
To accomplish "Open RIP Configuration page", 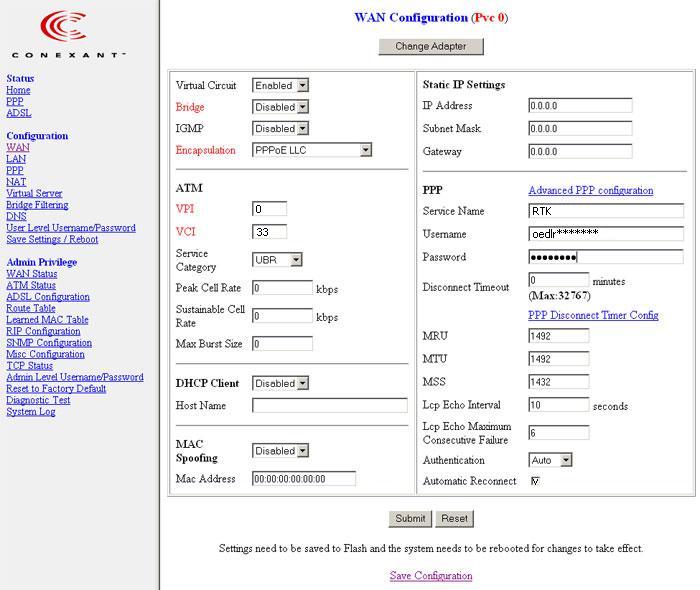I will [43, 332].
